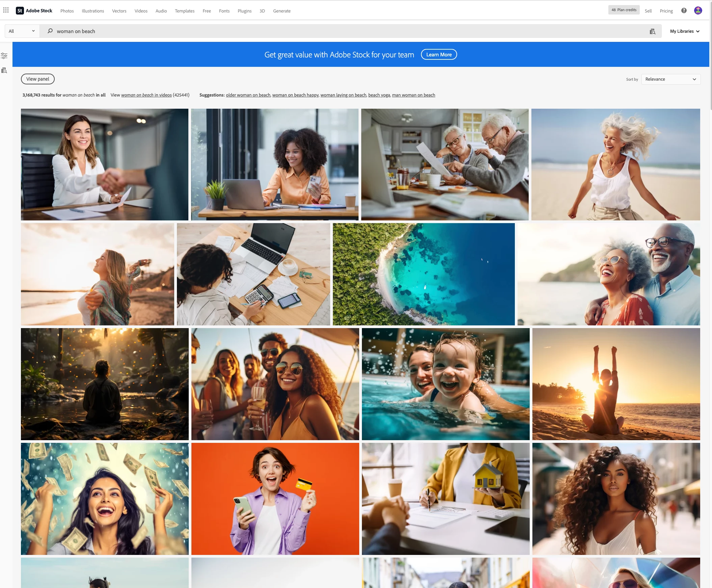Open the filters sliders icon in sidebar
This screenshot has height=588, width=712.
coord(4,56)
